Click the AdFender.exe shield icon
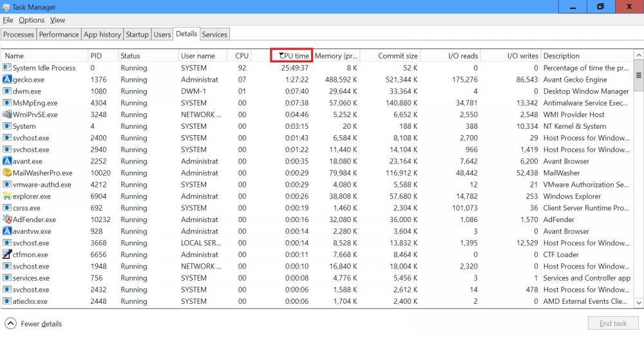 tap(7, 220)
